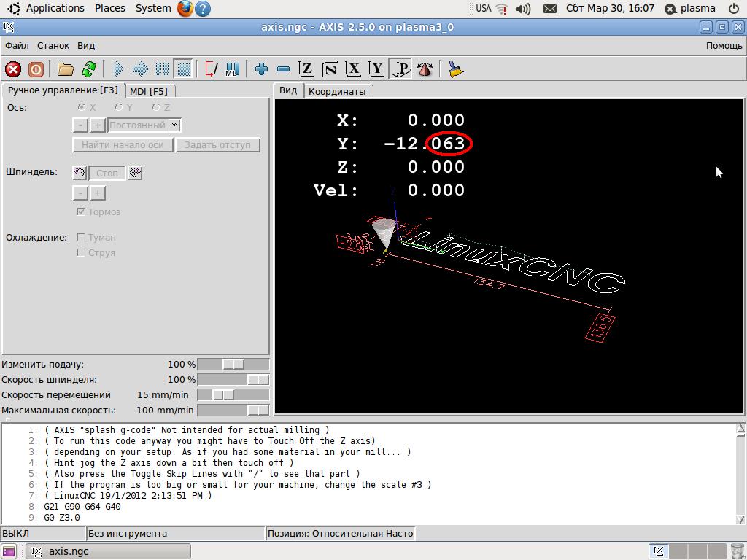Switch to side X view icon

click(x=353, y=69)
